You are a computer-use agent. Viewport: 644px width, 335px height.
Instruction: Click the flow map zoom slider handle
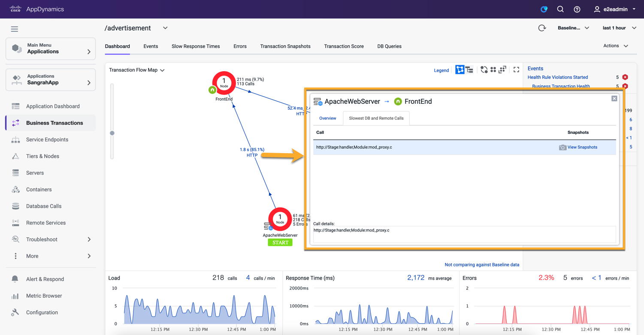point(112,133)
